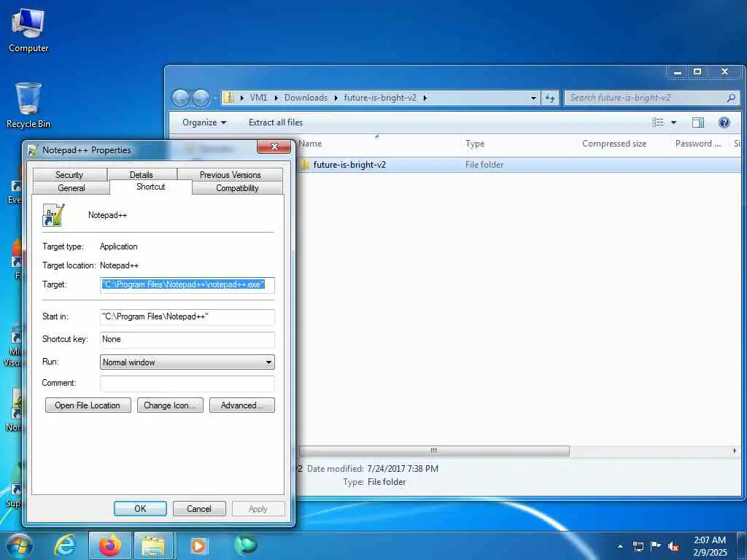
Task: Click the Target path field
Action: pos(187,285)
